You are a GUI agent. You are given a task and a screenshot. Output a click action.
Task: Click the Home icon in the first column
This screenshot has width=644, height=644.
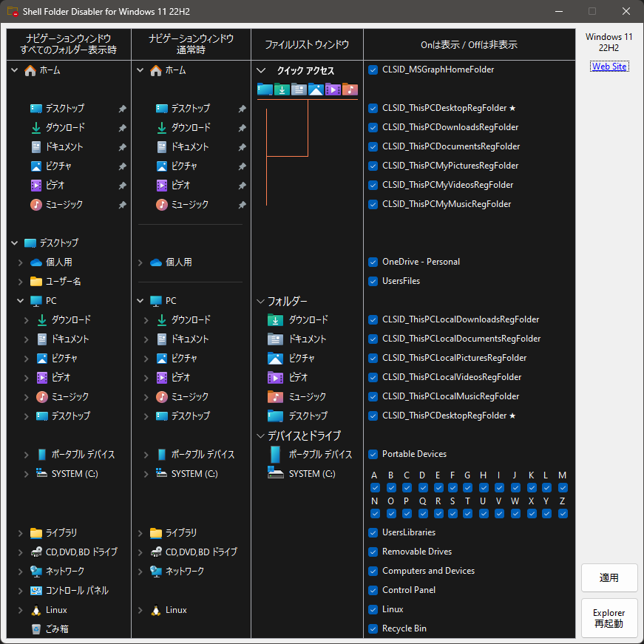(30, 71)
